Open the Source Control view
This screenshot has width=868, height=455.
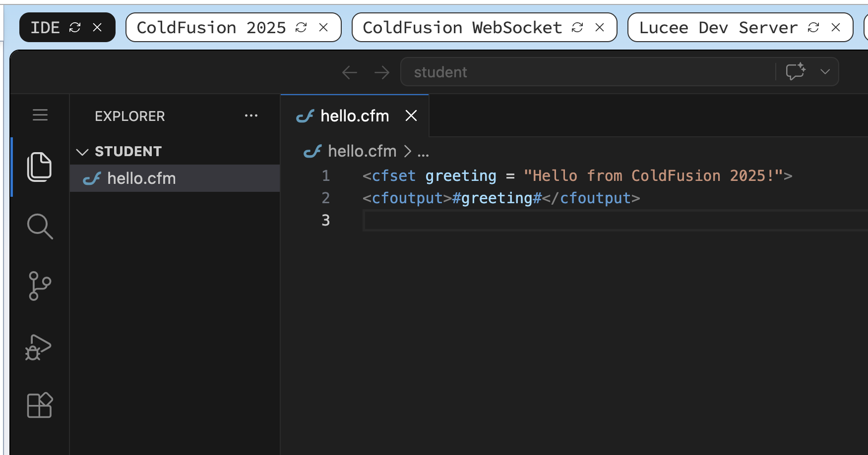pos(40,286)
